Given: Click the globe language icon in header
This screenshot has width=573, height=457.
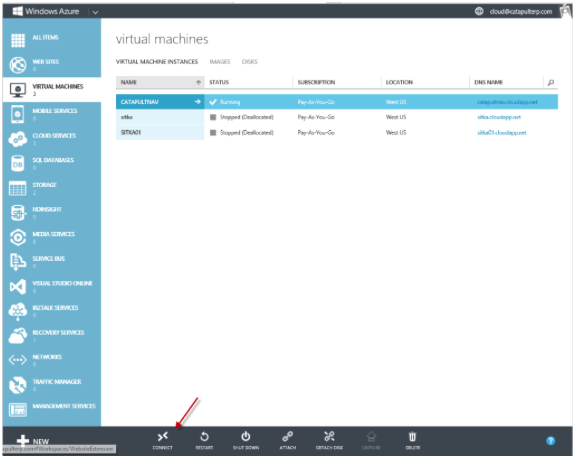Looking at the screenshot, I should [479, 11].
